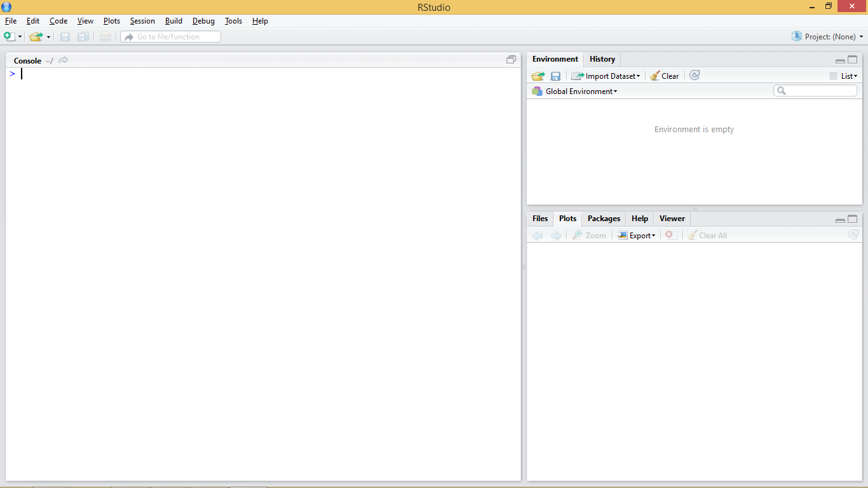The height and width of the screenshot is (488, 868).
Task: Focus the Go to file/function field
Action: click(x=171, y=37)
